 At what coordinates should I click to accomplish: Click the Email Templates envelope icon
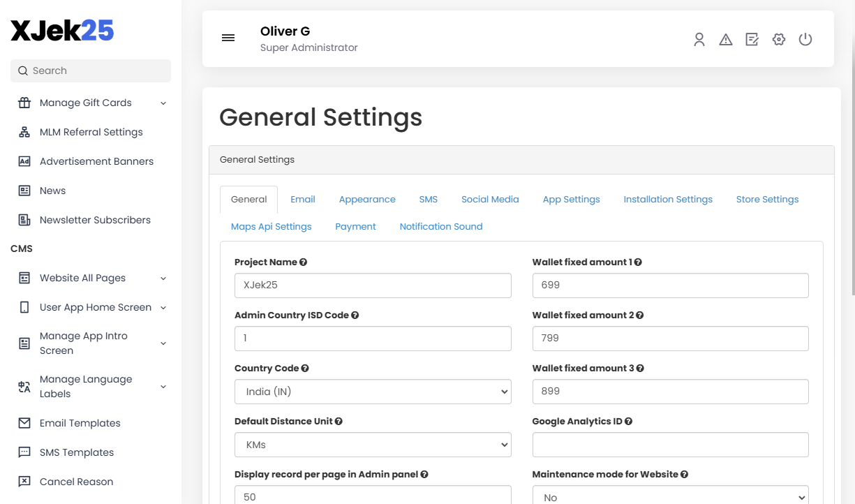click(23, 423)
